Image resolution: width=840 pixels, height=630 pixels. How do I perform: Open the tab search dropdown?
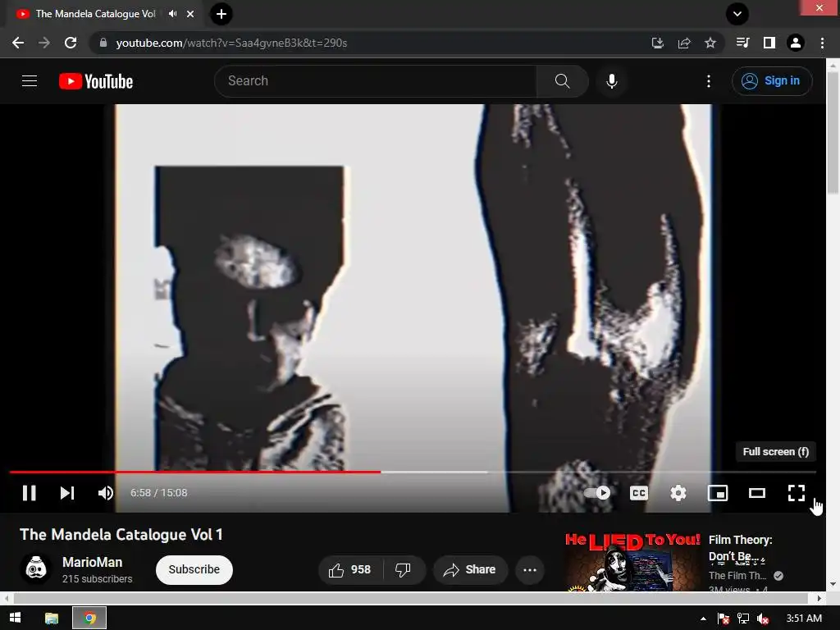[737, 14]
